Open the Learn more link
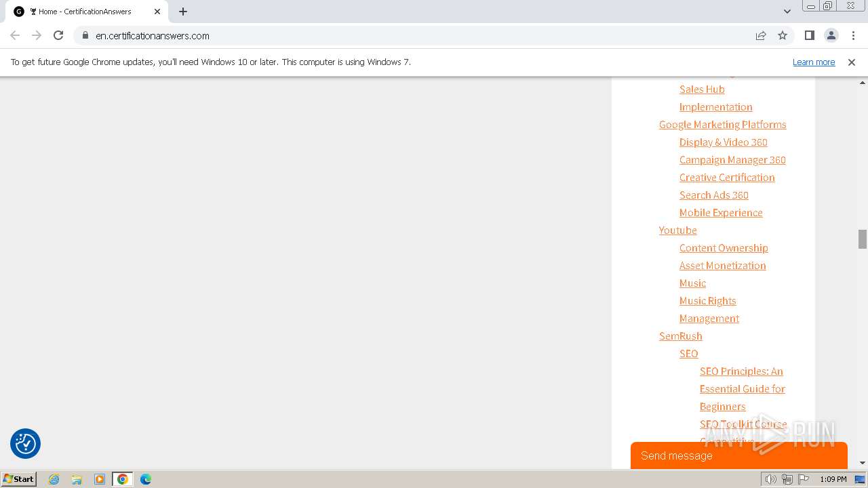This screenshot has height=488, width=868. pos(814,62)
